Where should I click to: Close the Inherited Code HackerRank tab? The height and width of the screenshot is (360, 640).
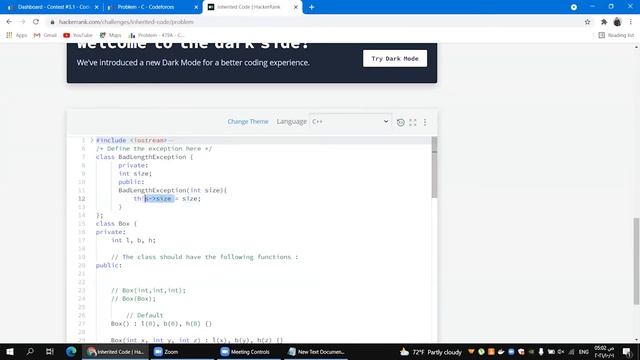click(x=296, y=7)
